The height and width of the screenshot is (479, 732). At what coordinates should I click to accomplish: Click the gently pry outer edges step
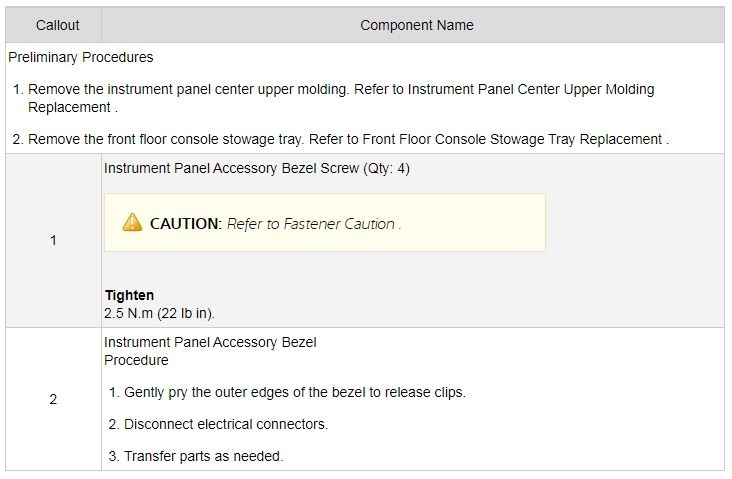[294, 392]
